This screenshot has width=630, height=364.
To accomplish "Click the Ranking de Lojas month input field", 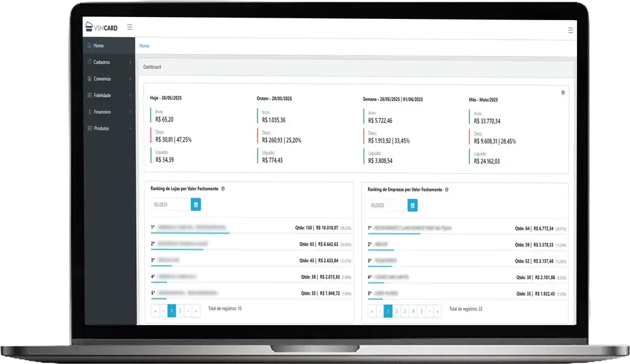I will coord(170,205).
